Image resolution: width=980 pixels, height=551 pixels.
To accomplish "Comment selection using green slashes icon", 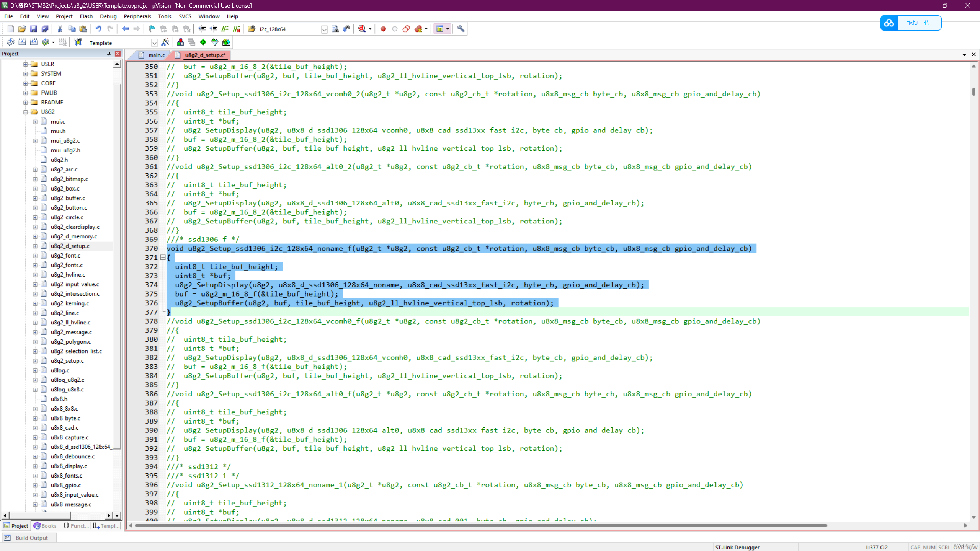I will 225,29.
